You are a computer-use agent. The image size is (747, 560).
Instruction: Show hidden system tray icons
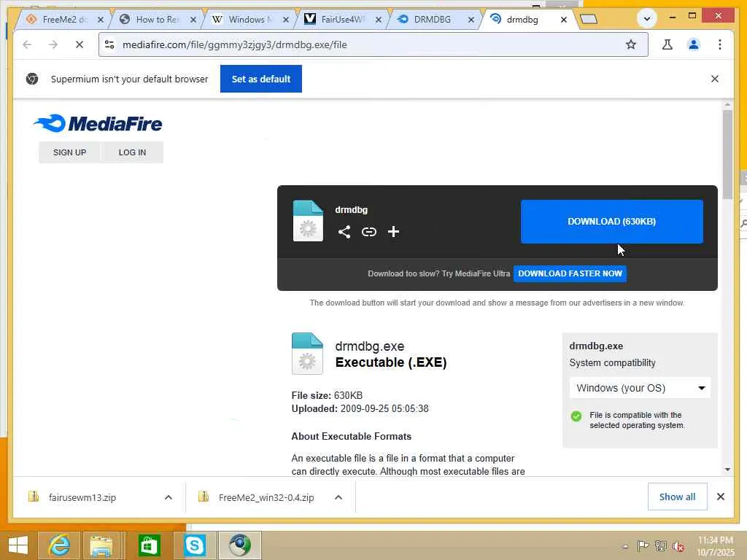tap(625, 546)
